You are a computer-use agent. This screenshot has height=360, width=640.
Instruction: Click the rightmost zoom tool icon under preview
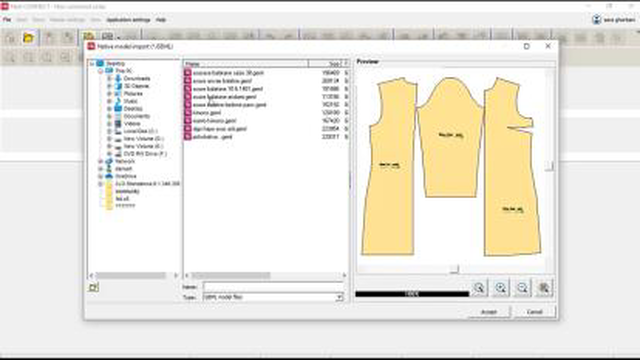tap(544, 287)
